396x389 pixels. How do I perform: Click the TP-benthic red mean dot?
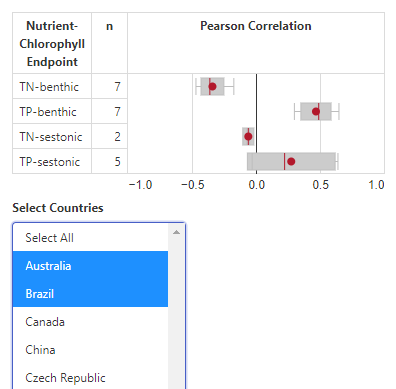[x=316, y=111]
